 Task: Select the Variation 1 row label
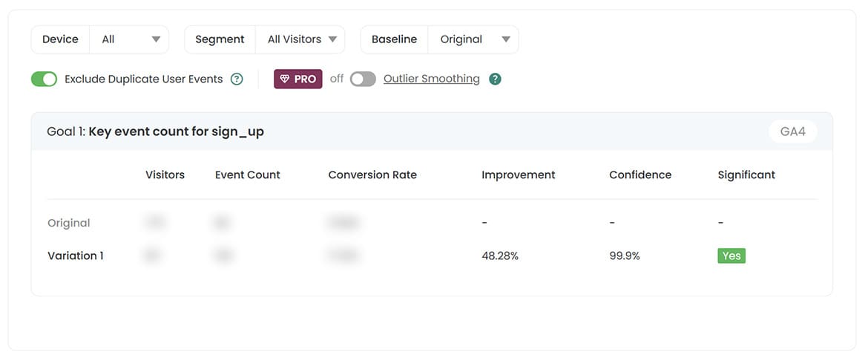coord(76,256)
